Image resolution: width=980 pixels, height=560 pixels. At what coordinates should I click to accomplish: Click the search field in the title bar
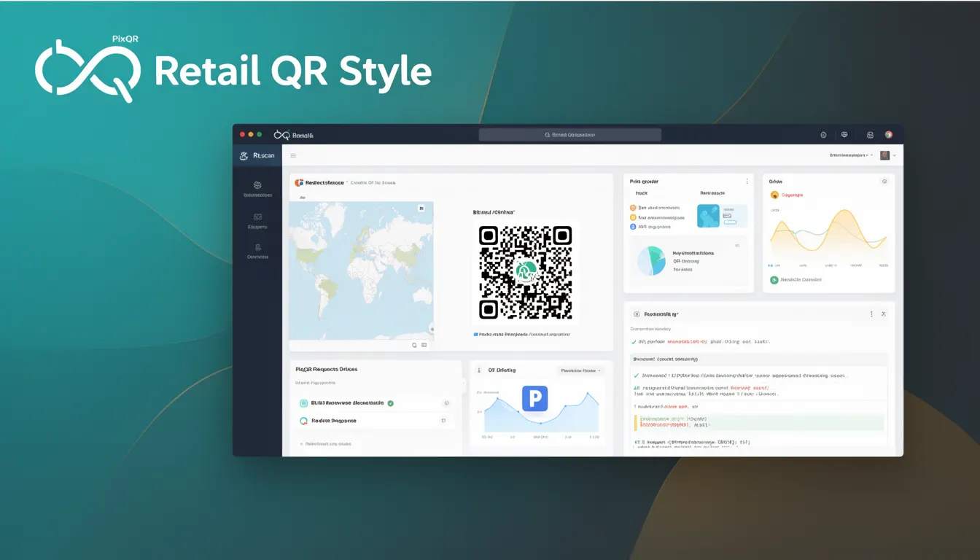click(569, 135)
